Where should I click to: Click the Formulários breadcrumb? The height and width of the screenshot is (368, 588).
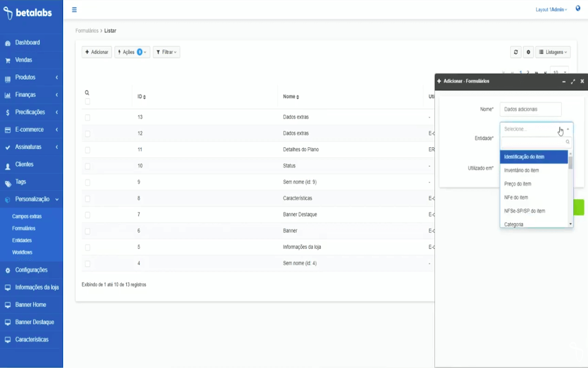click(86, 31)
